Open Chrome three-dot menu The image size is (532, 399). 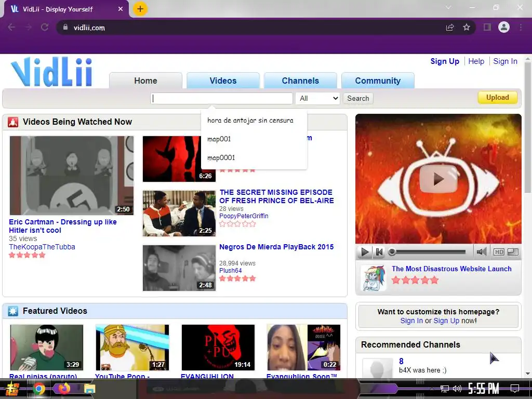pos(521,27)
